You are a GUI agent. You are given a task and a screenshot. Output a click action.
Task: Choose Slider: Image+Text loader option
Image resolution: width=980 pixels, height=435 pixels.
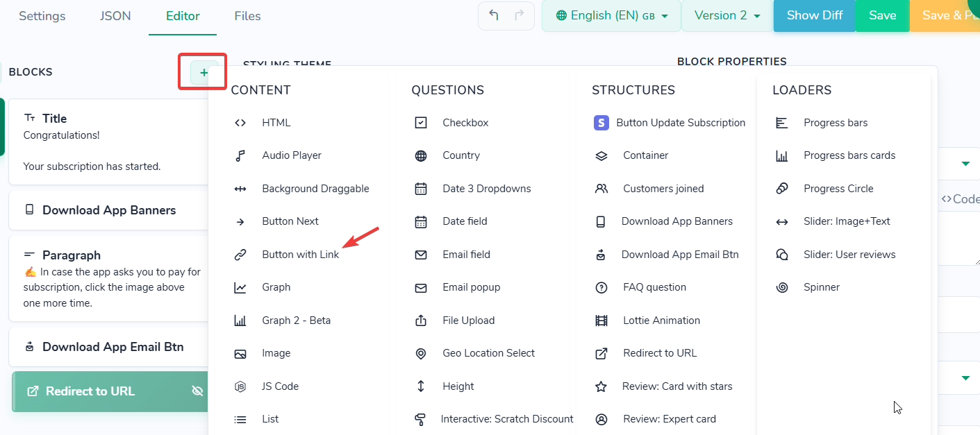click(847, 221)
